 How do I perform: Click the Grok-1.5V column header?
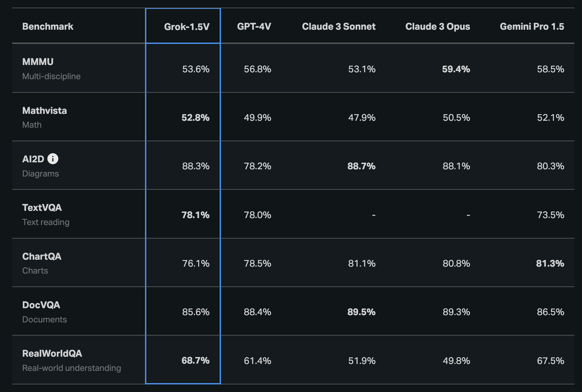click(x=187, y=27)
